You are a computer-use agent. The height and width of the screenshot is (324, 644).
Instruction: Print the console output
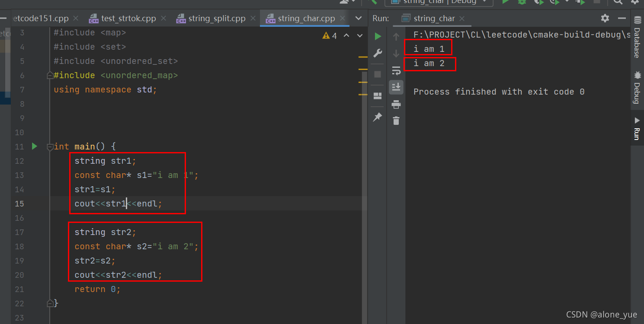pyautogui.click(x=396, y=104)
